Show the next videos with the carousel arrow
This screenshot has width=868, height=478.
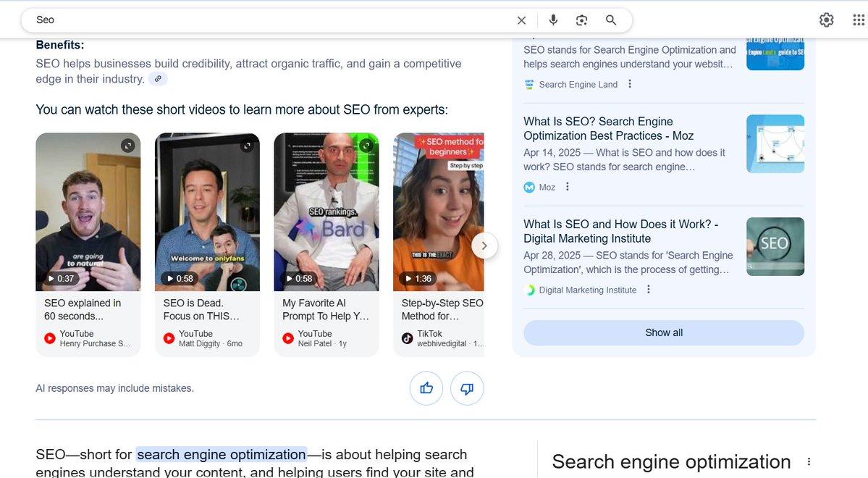tap(484, 246)
